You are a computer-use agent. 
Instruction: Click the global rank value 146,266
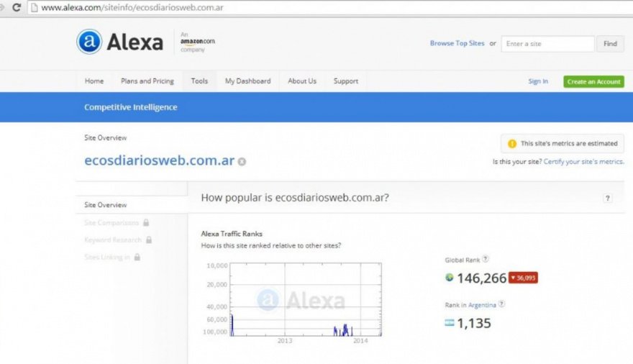(481, 278)
